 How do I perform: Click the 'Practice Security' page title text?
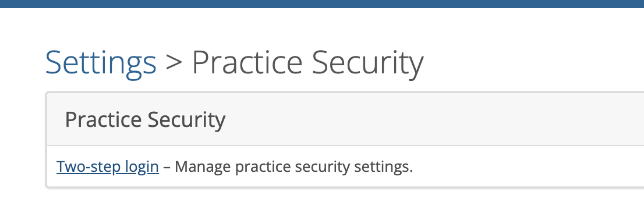(307, 62)
